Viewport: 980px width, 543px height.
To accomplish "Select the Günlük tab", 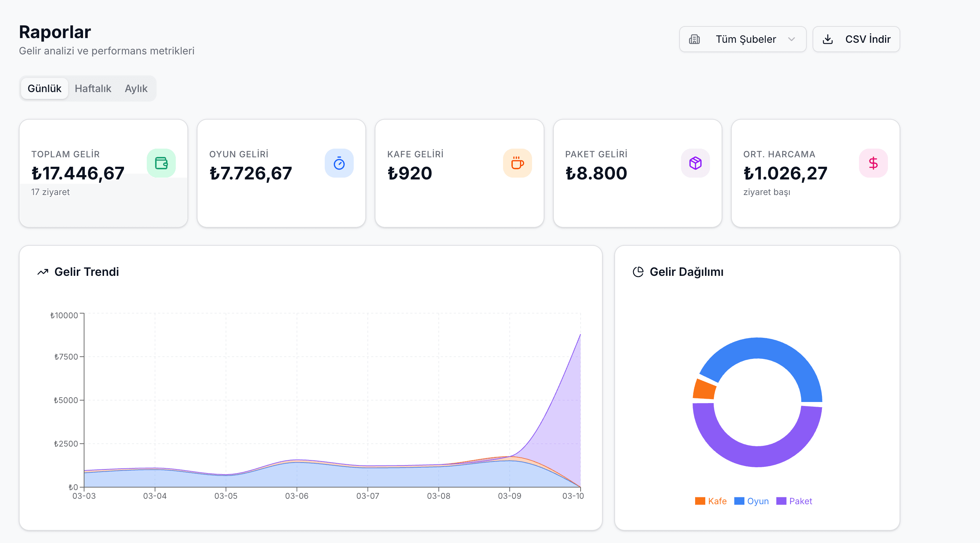I will point(45,88).
